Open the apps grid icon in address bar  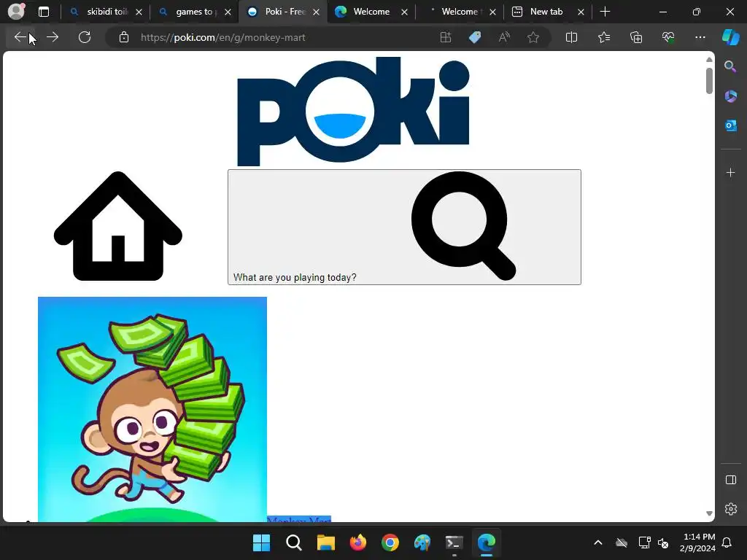coord(446,37)
